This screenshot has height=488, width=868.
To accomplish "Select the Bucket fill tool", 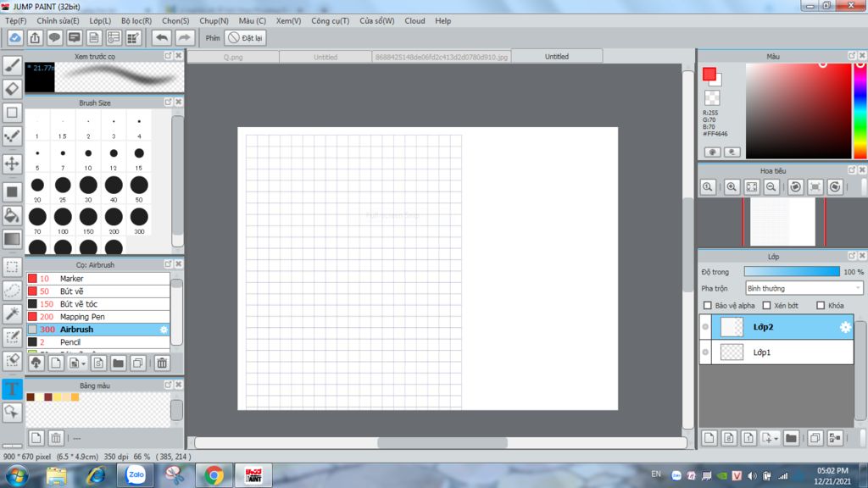I will click(12, 215).
